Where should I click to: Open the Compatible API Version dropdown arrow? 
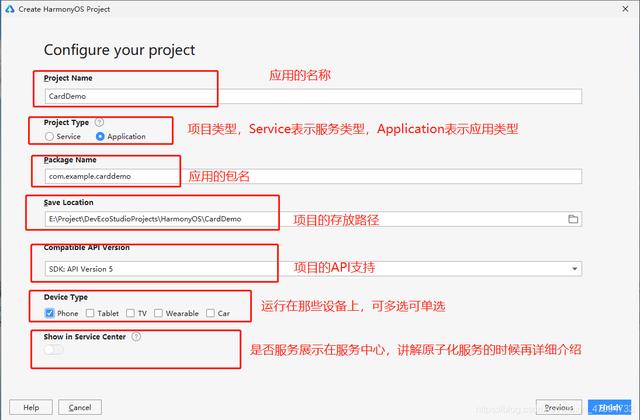pos(574,269)
